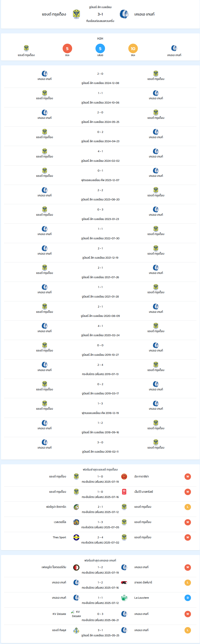The height and width of the screenshot is (644, 200).
Task: Click Thes Sport team logo
Action: coord(76,537)
